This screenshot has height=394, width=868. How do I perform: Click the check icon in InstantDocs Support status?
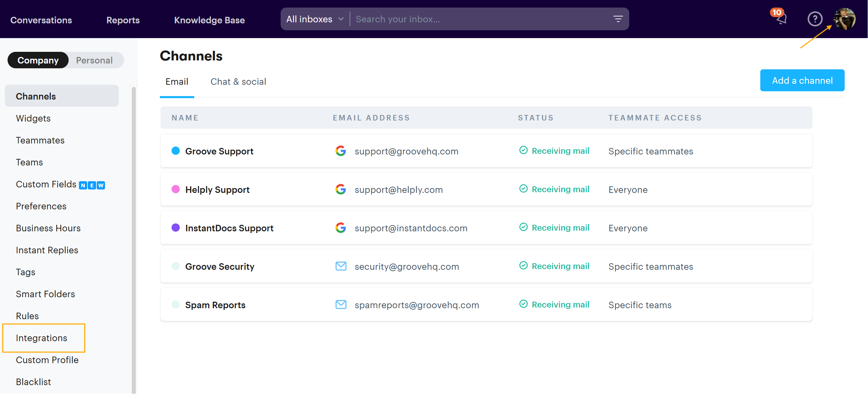point(524,227)
